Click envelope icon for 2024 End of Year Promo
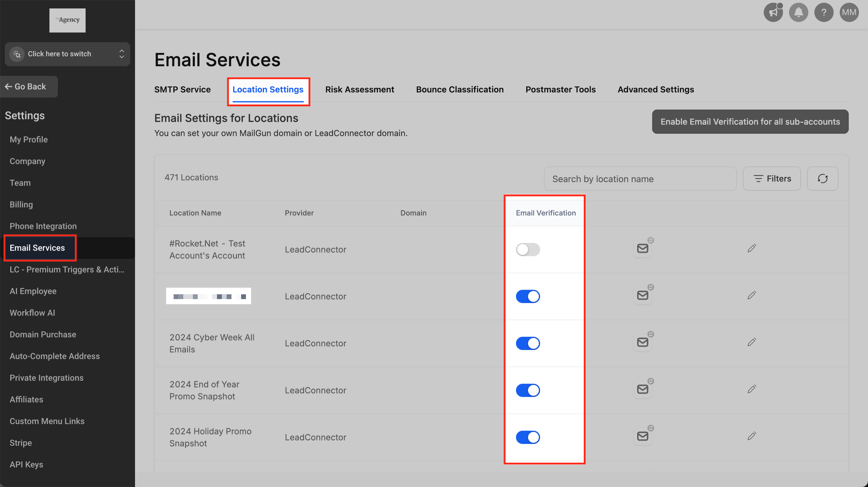 pos(643,389)
